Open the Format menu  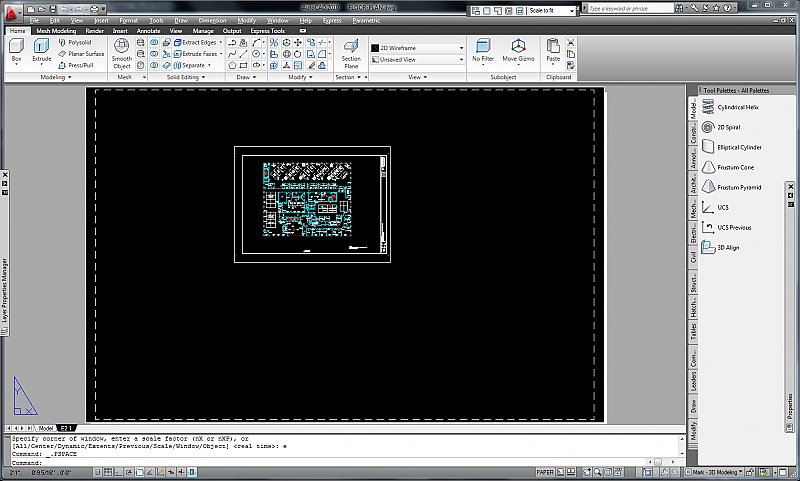[x=129, y=21]
